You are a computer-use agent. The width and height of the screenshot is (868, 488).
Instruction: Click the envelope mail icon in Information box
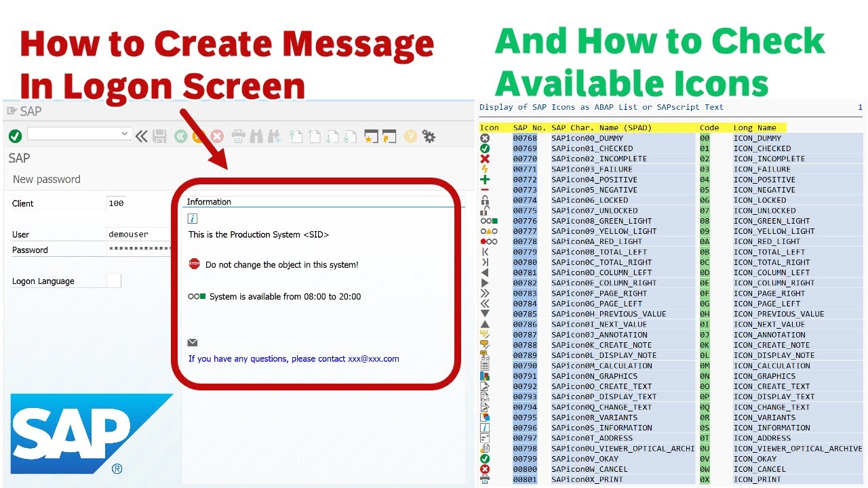point(193,342)
